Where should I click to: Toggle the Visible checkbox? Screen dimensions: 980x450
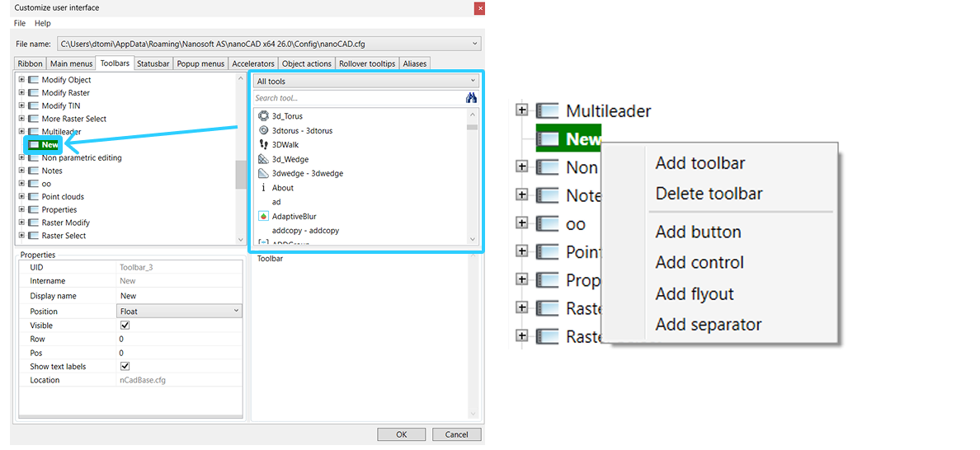(x=125, y=326)
